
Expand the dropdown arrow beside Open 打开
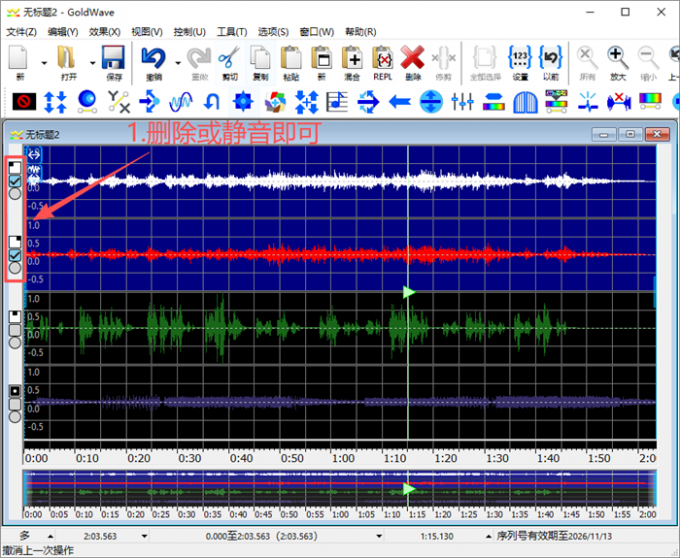[92, 63]
